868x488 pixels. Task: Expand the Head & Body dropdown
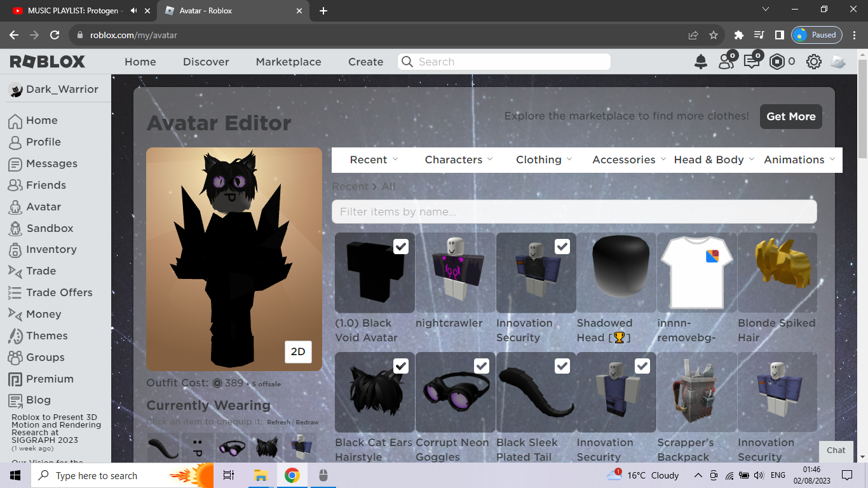pyautogui.click(x=714, y=160)
